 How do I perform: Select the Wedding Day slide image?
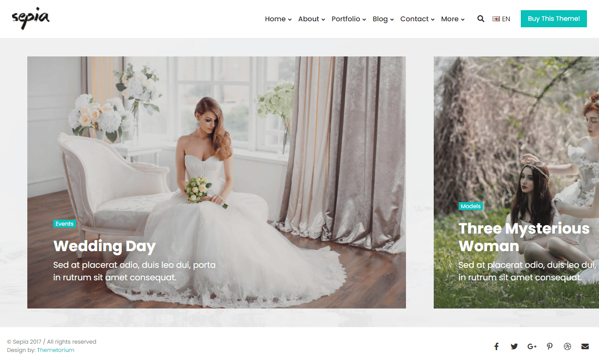(x=217, y=182)
